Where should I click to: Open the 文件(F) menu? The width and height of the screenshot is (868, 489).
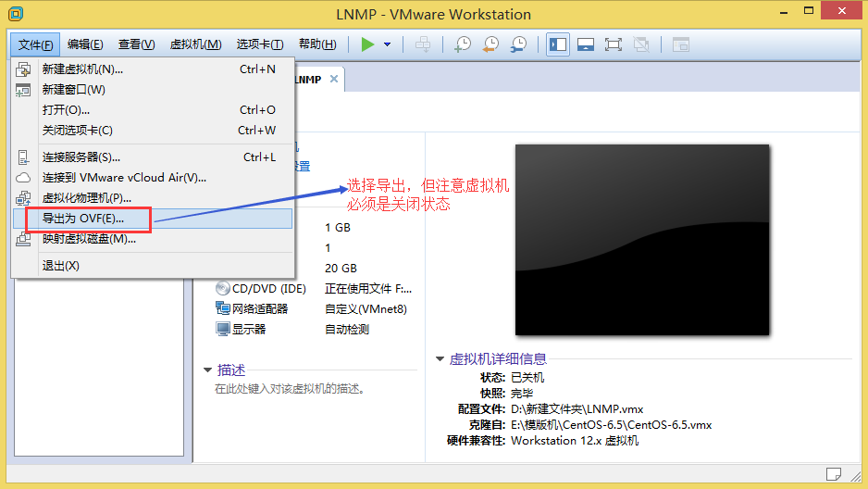[x=35, y=44]
